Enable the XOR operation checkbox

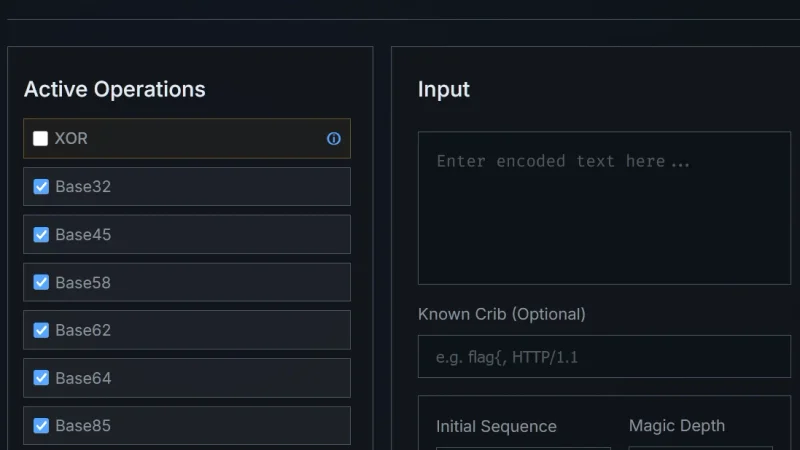tap(41, 139)
